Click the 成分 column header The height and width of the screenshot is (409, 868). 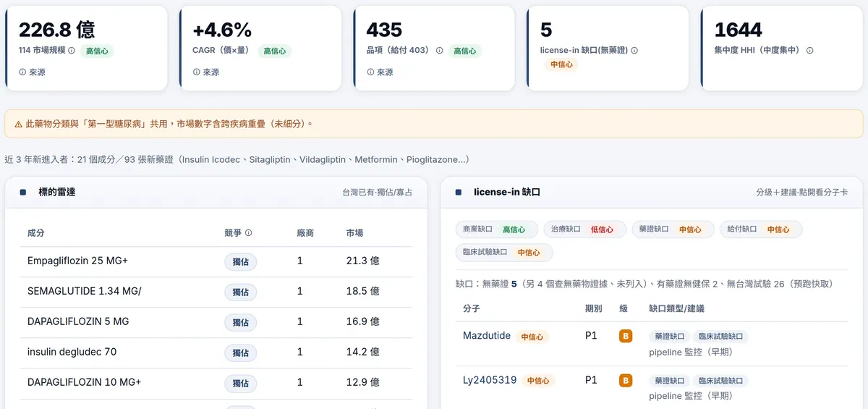36,233
